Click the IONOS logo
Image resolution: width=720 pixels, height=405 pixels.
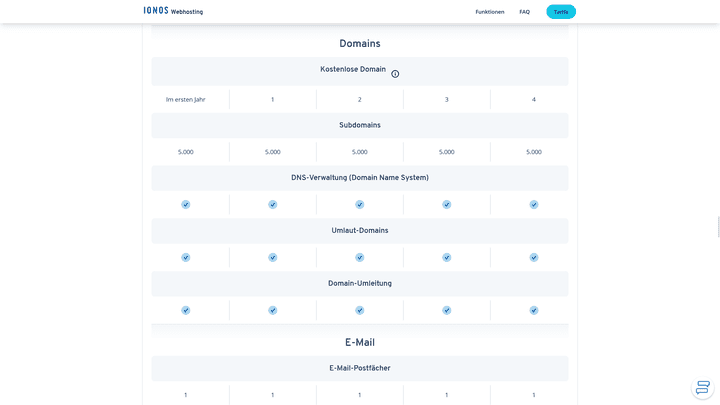[156, 11]
